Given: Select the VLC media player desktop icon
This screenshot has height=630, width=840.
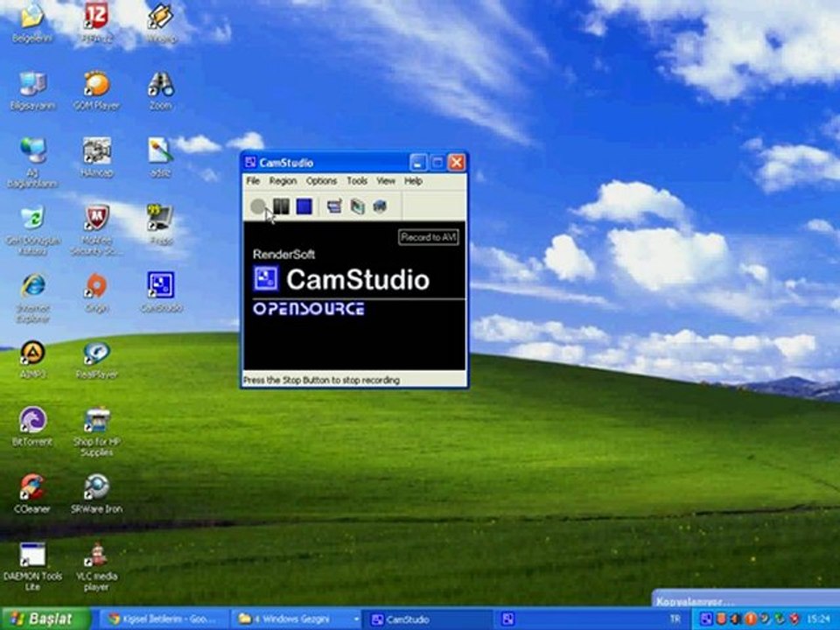Looking at the screenshot, I should click(96, 567).
